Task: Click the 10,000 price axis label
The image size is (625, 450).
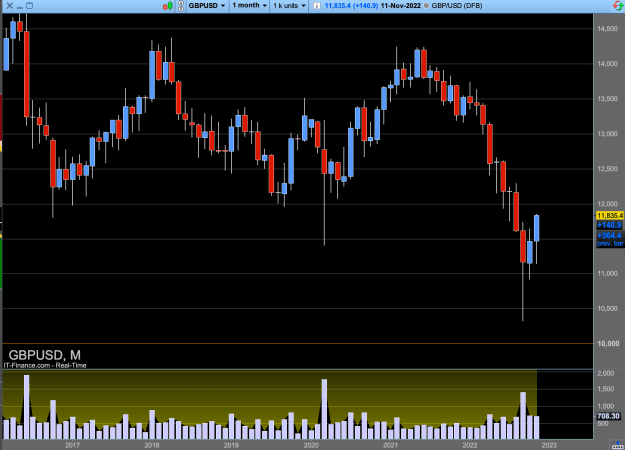Action: (x=608, y=344)
